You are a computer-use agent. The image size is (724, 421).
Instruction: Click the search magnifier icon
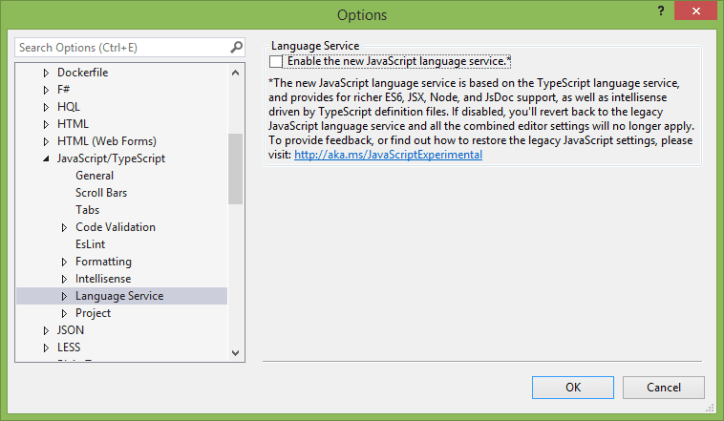tap(236, 47)
